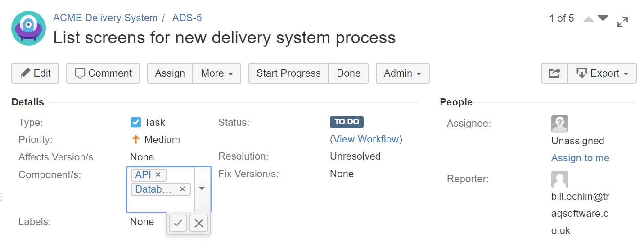Screen dimensions: 644x243
Task: Go to the previous issue arrow
Action: [589, 19]
